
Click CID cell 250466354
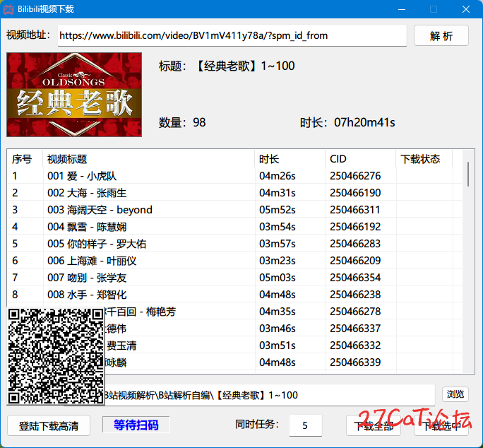(x=355, y=278)
